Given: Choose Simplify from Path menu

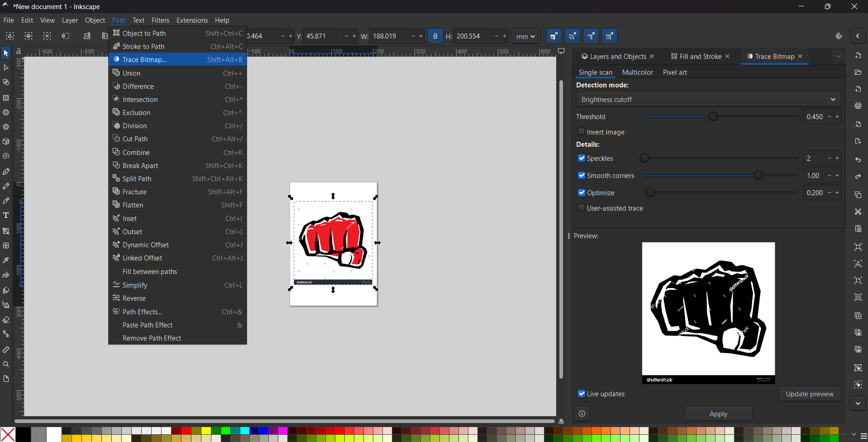Looking at the screenshot, I should (x=177, y=285).
